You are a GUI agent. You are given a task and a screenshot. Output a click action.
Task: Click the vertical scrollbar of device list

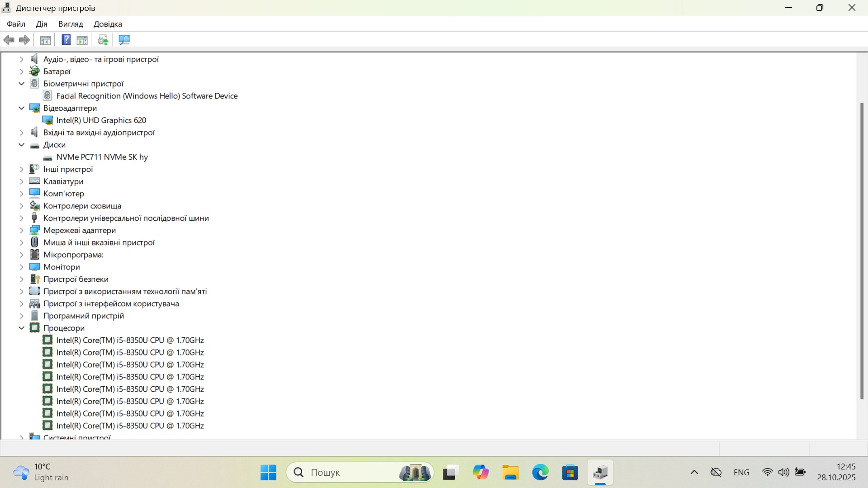click(862, 251)
